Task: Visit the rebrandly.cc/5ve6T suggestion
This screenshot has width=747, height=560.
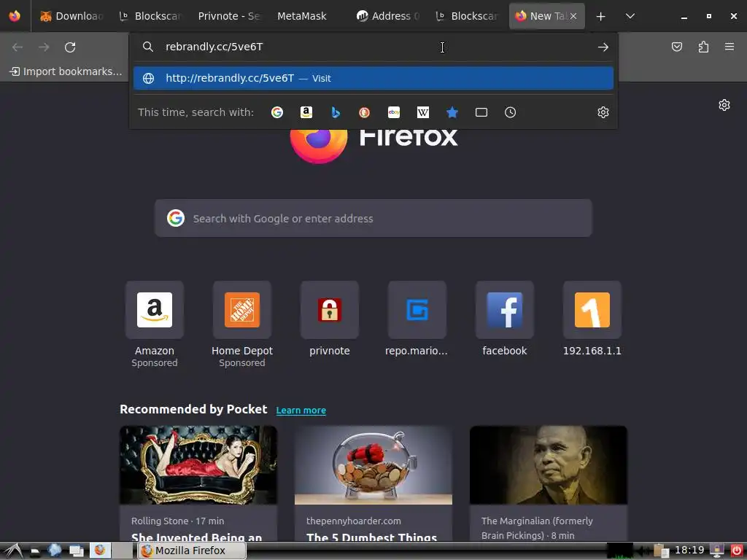Action: click(373, 78)
